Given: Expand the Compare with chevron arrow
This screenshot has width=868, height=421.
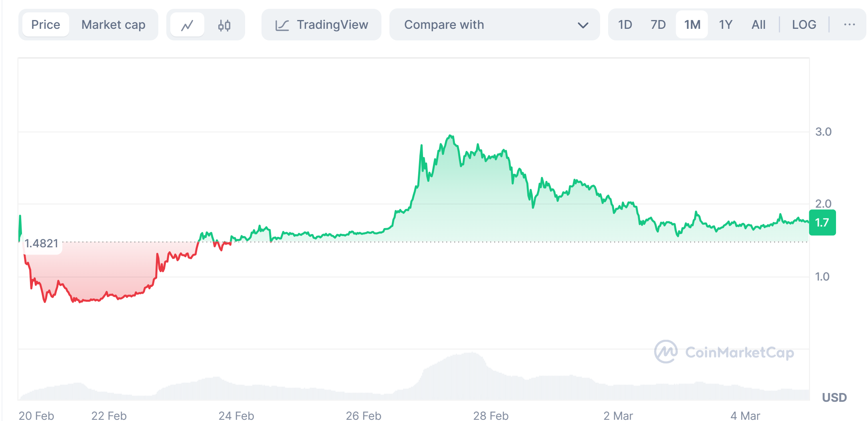Looking at the screenshot, I should pyautogui.click(x=583, y=25).
